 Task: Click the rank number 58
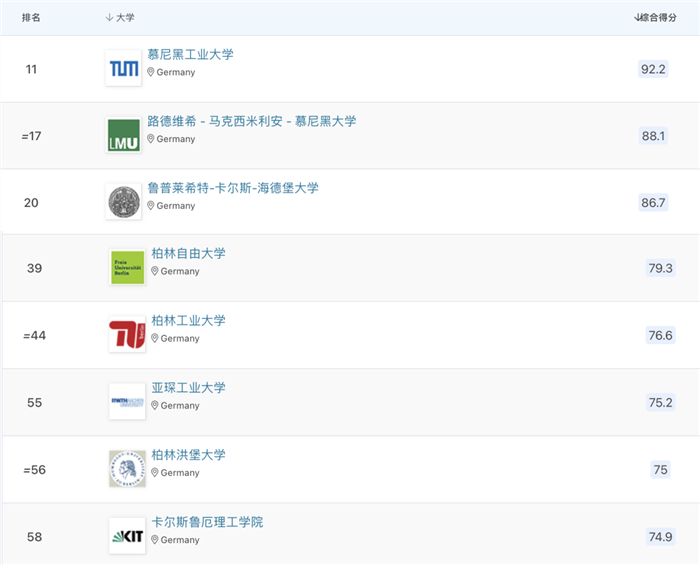click(34, 537)
